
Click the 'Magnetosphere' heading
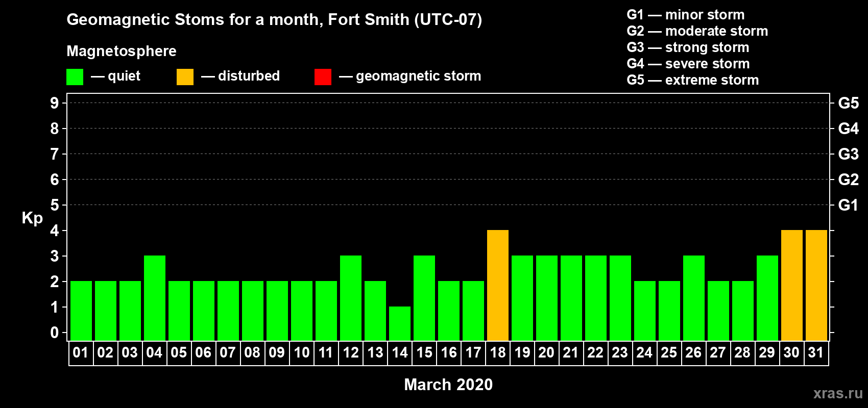click(x=122, y=51)
